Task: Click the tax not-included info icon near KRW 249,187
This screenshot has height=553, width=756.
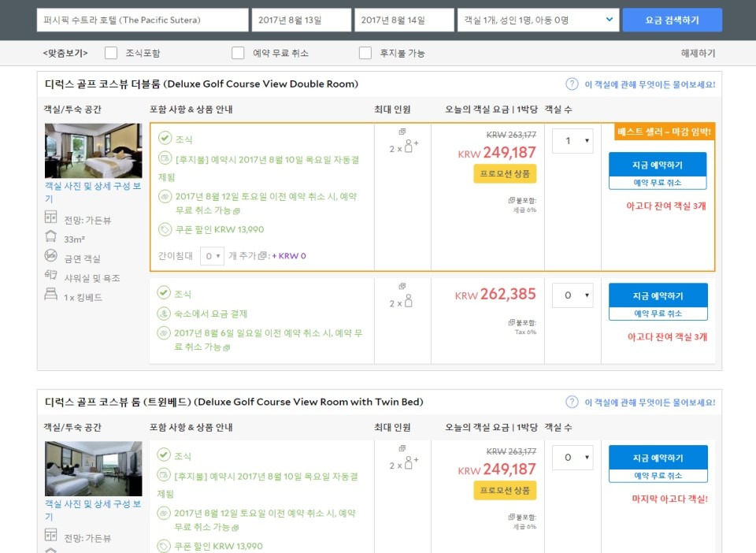Action: [x=511, y=200]
